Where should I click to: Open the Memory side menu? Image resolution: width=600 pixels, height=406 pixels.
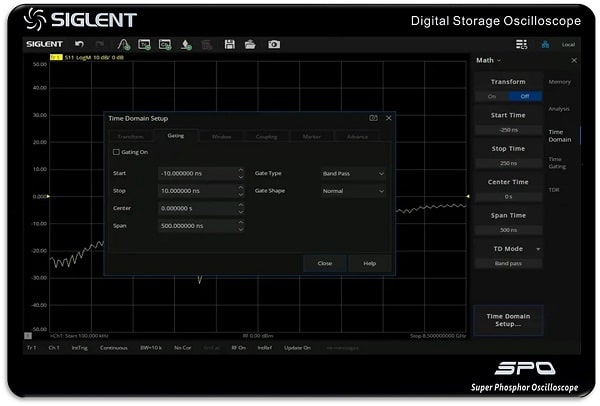pos(559,82)
